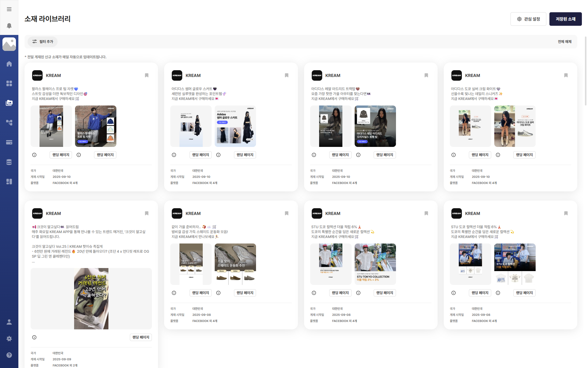The width and height of the screenshot is (588, 368).
Task: Open the STU TOKYO COLLECTION wide thumbnail
Action: coord(375,264)
